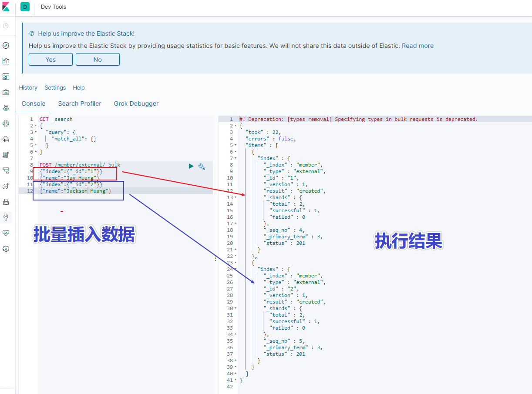Collapse the "query" block at editor line 3
Viewport: 532px width, 394px height.
[36, 132]
